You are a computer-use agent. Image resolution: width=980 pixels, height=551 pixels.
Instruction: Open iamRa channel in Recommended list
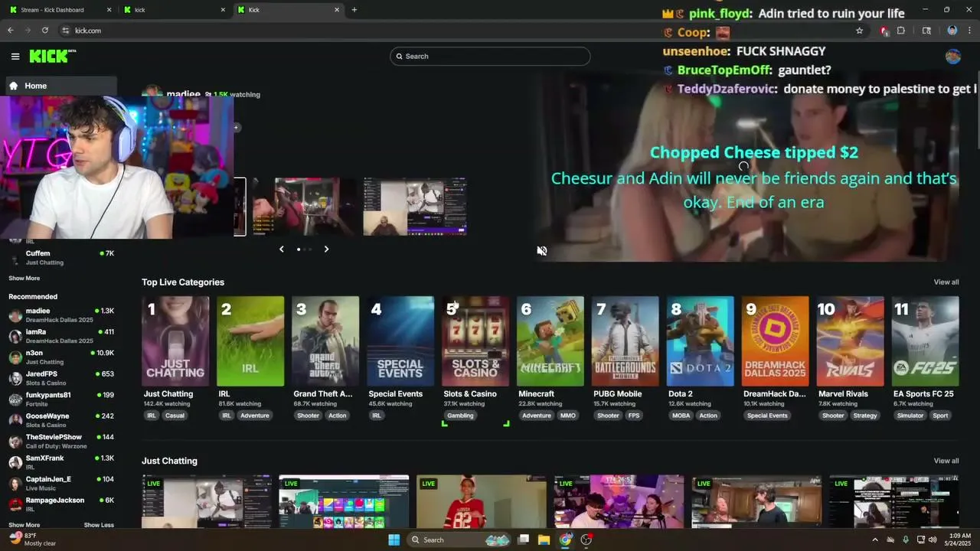click(x=61, y=336)
